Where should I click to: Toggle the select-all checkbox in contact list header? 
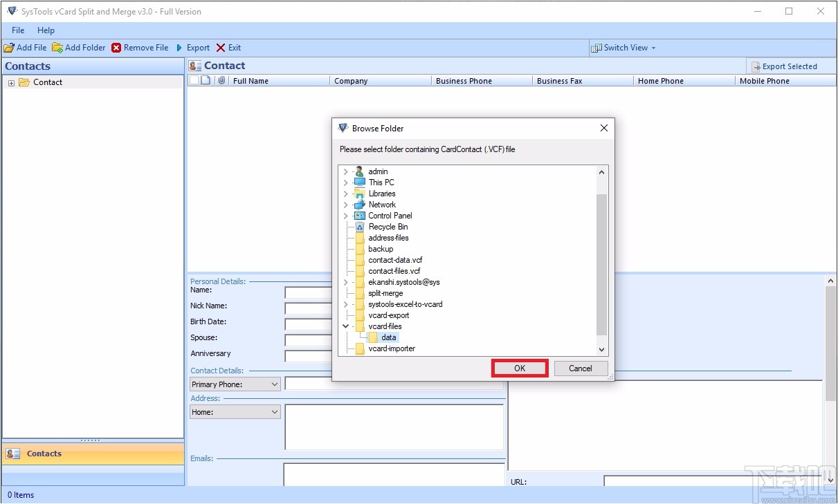194,80
